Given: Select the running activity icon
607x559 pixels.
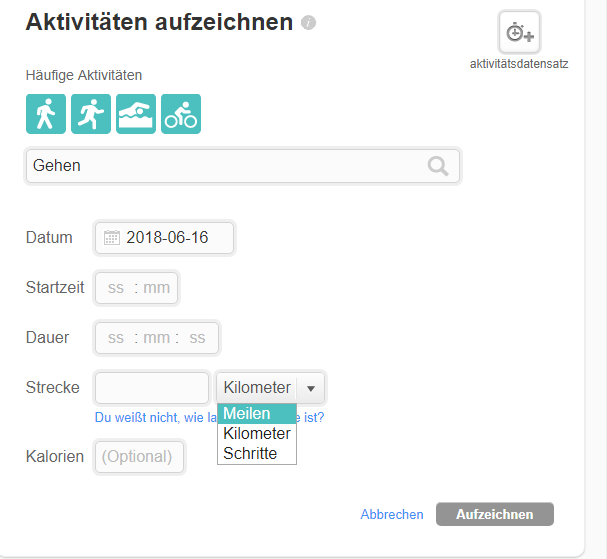Looking at the screenshot, I should pyautogui.click(x=91, y=114).
